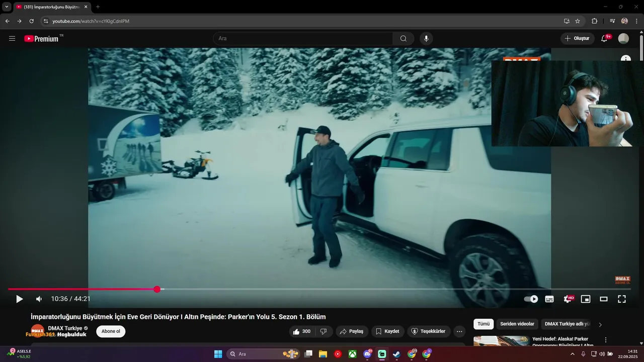Image resolution: width=644 pixels, height=362 pixels.
Task: Subscribe with the Abone ol button
Action: click(x=111, y=331)
